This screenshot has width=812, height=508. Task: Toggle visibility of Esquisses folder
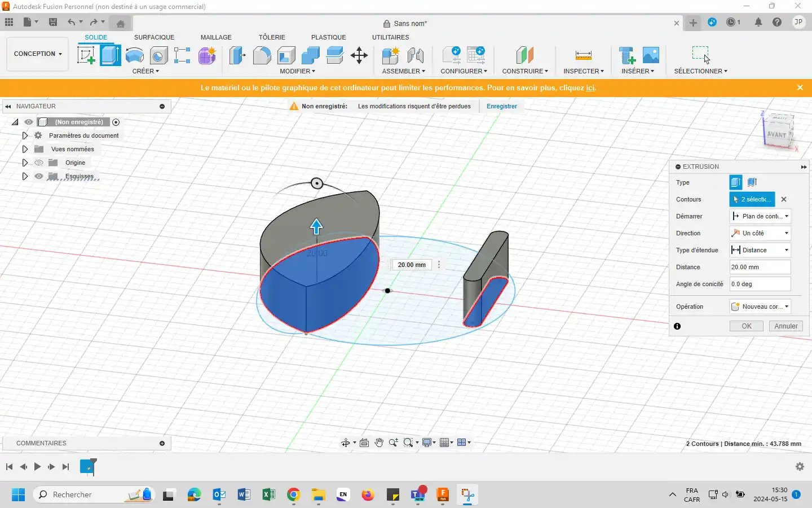click(39, 176)
